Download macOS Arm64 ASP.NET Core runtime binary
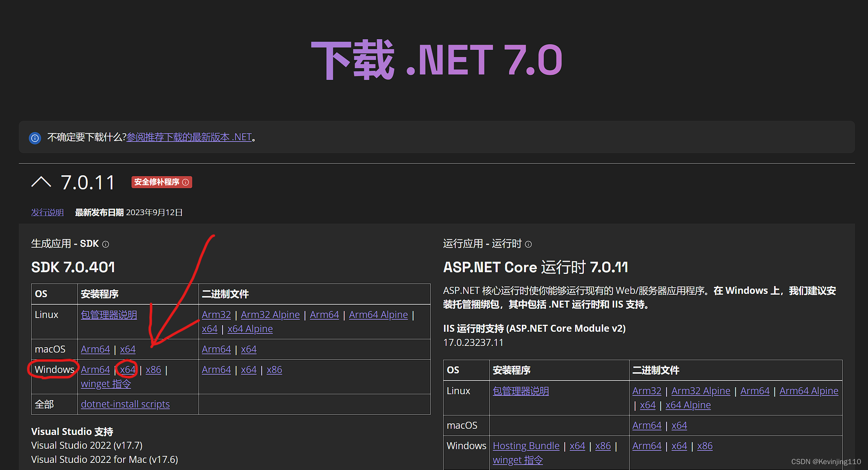 (647, 425)
